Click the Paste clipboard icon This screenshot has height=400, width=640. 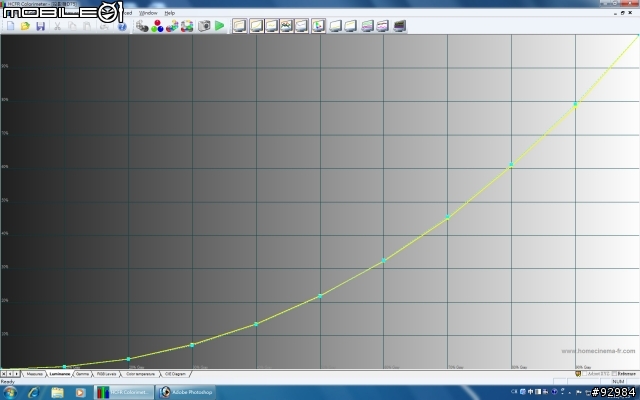[x=87, y=26]
